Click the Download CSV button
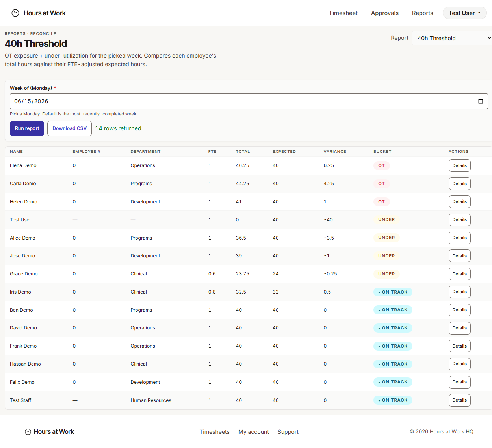Viewport: 492px width, 448px height. tap(69, 128)
